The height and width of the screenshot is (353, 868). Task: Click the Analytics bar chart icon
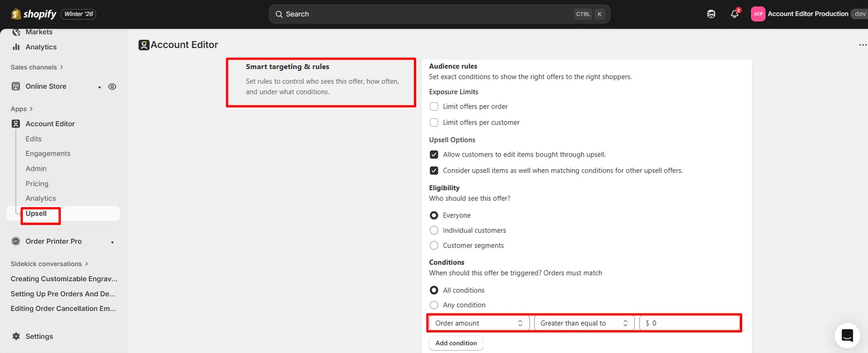click(x=16, y=47)
